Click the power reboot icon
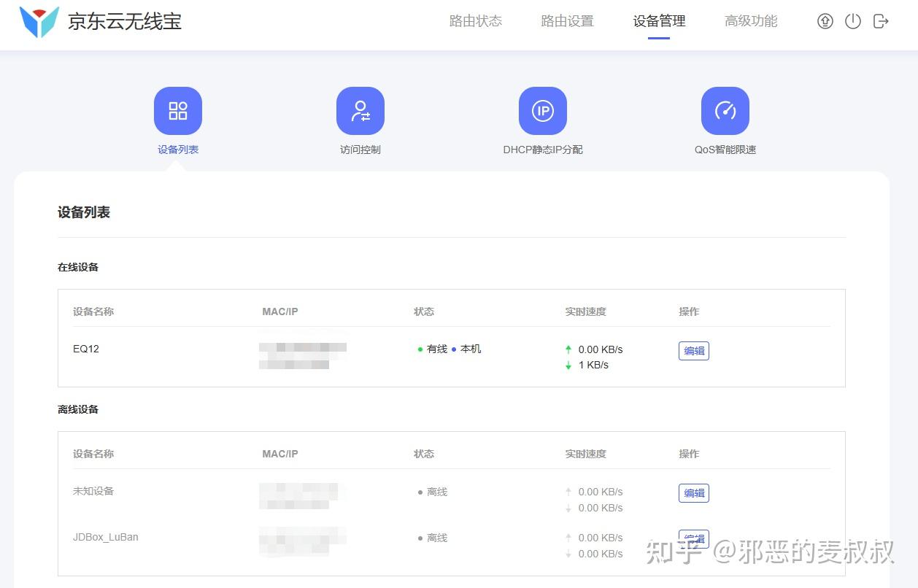This screenshot has height=588, width=918. [853, 21]
